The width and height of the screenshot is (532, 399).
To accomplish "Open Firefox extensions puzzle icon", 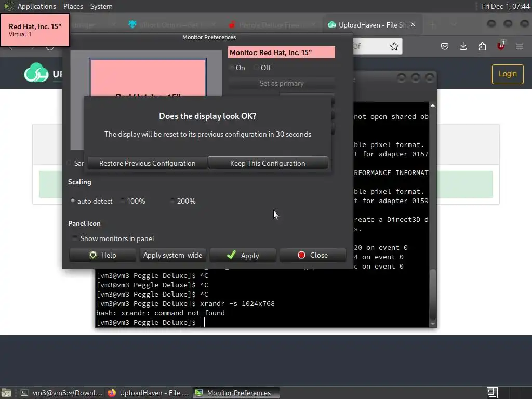I will pos(482,46).
